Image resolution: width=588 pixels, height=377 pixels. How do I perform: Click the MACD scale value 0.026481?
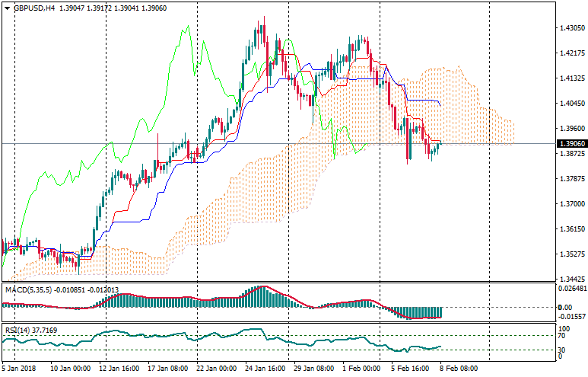pyautogui.click(x=572, y=289)
